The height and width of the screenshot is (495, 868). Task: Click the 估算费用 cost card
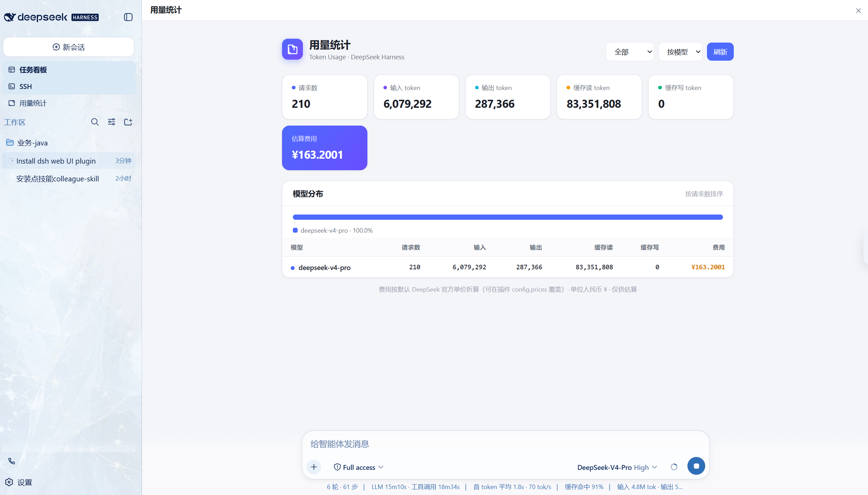(325, 148)
